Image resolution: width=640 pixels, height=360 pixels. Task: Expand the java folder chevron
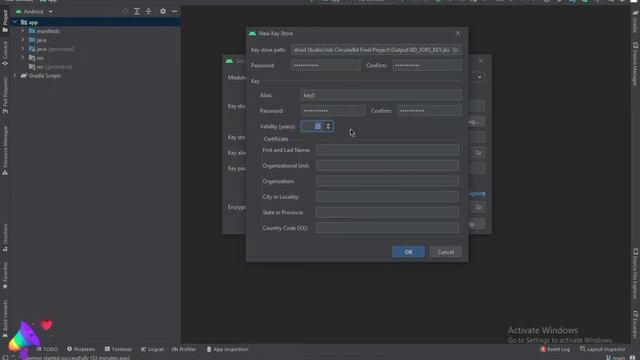click(x=23, y=40)
